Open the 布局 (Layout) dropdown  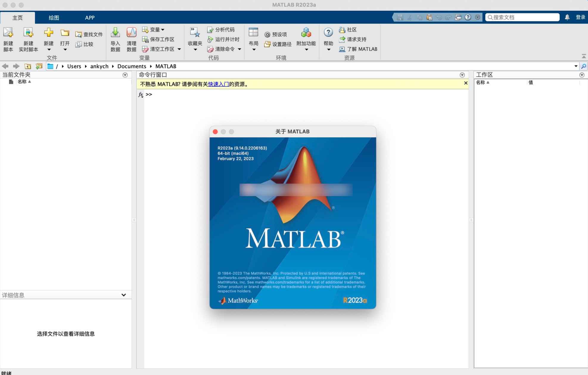(x=253, y=39)
